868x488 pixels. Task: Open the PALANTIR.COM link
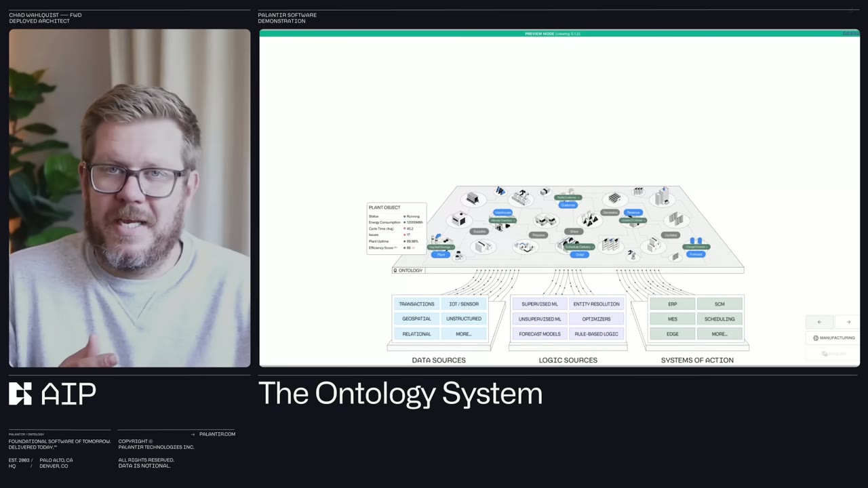[217, 434]
